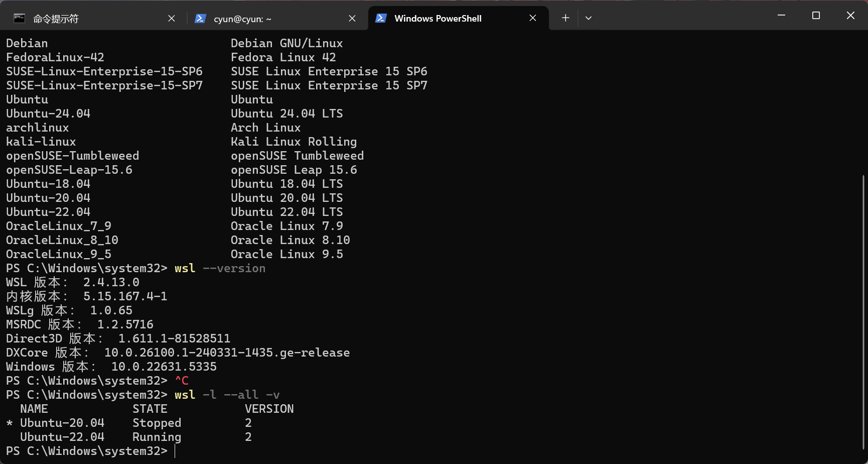Viewport: 868px width, 464px height.
Task: Click 'Oracle Linux 9.5' friendly name
Action: point(287,254)
